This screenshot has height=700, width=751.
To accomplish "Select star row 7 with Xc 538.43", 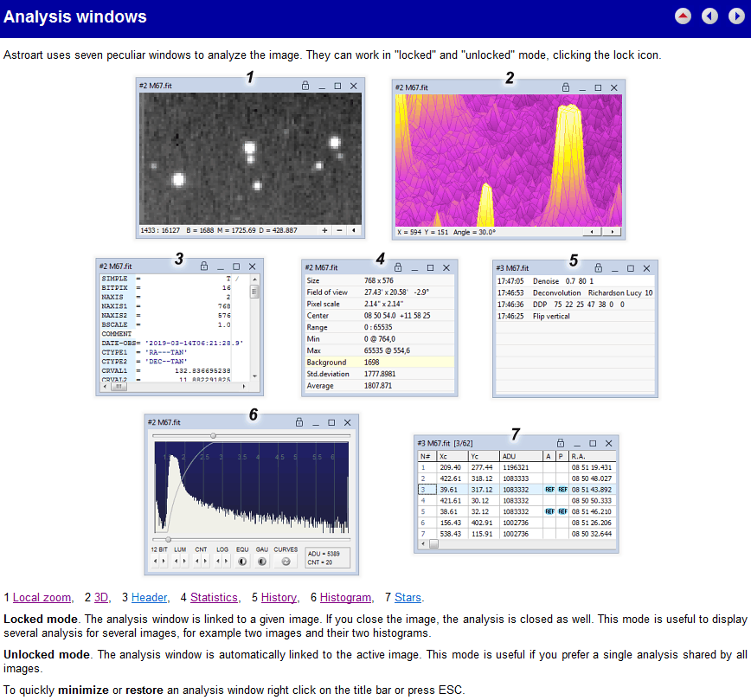I will (x=517, y=534).
